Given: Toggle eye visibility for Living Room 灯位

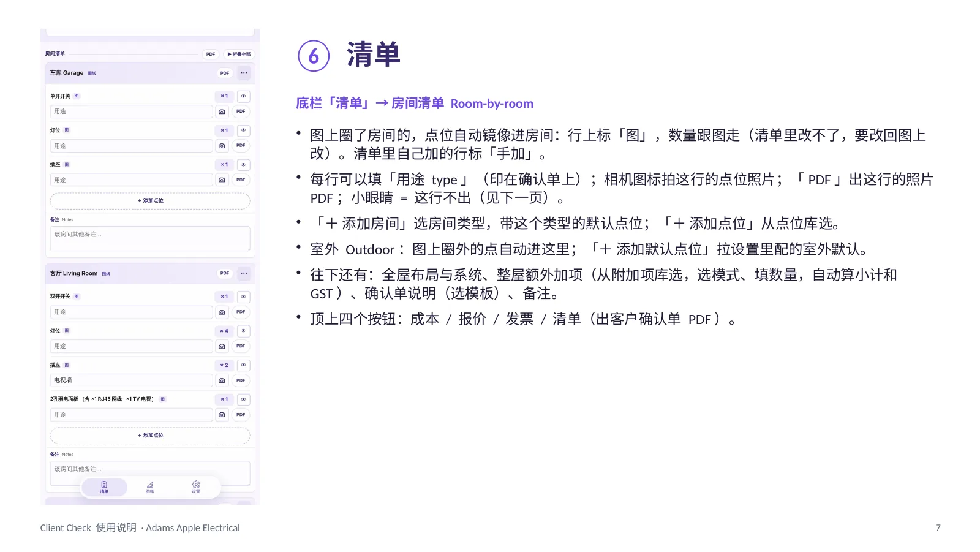Looking at the screenshot, I should coord(243,331).
